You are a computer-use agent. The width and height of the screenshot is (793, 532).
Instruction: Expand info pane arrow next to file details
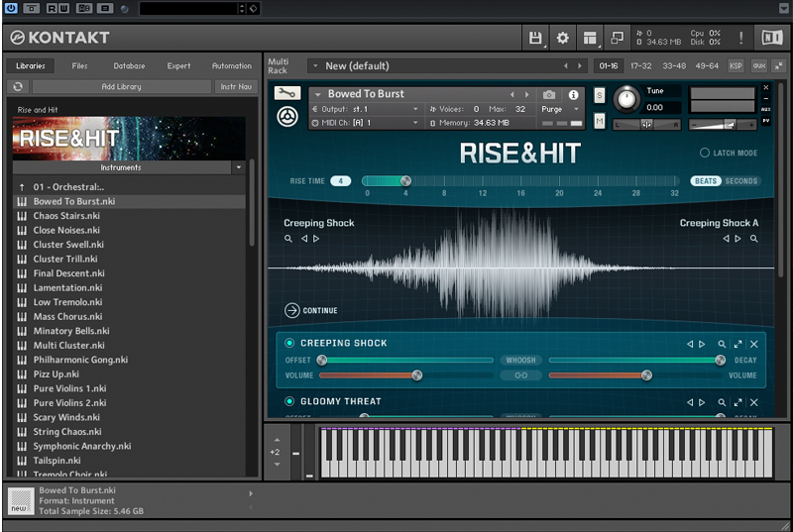click(251, 493)
